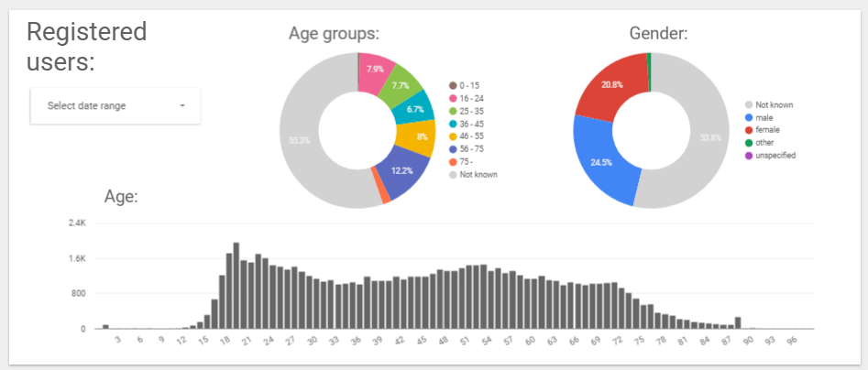Click the 'unspecified' legend label
Viewport: 868px width, 370px height.
775,156
